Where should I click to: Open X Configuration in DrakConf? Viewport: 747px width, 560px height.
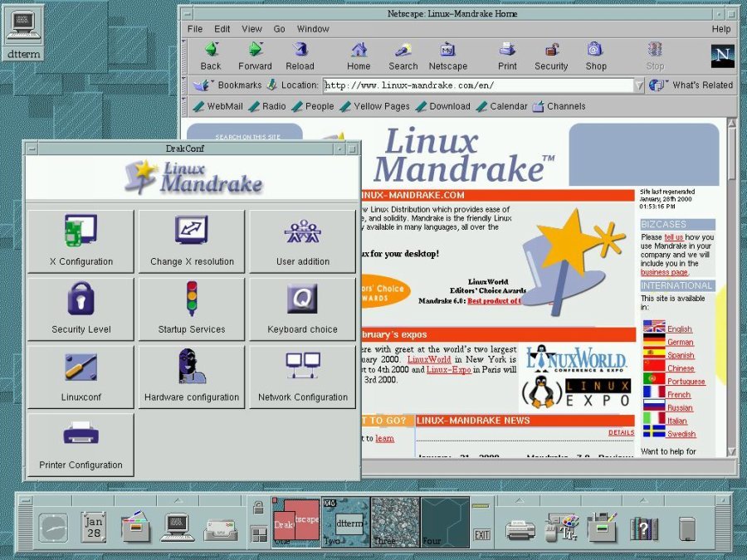[81, 241]
